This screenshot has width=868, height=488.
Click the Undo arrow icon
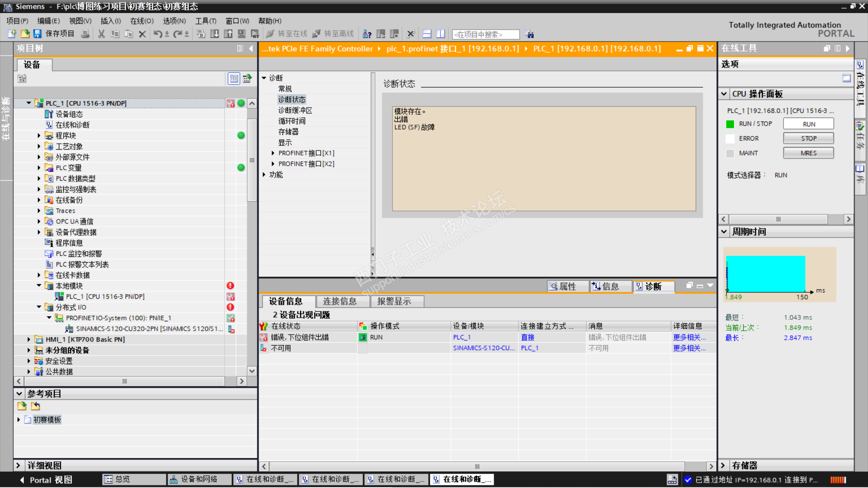tap(157, 34)
